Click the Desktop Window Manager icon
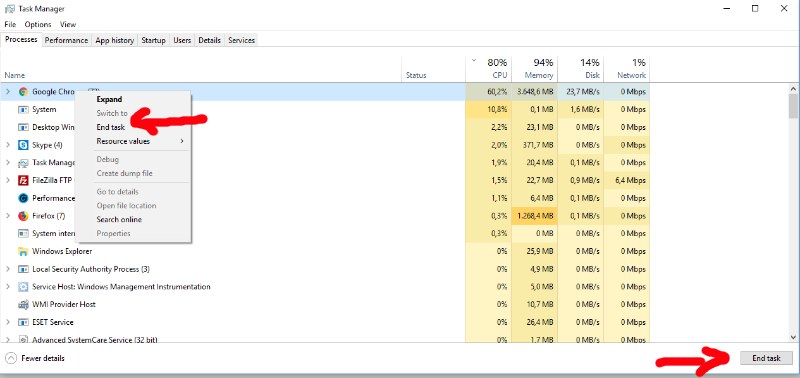Viewport: 800px width, 378px height. [23, 127]
